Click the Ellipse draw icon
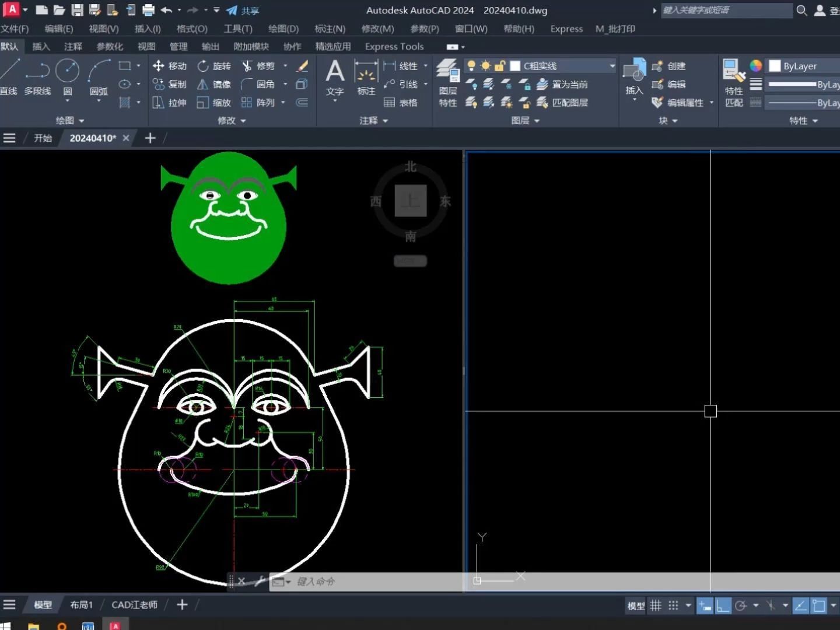Screen dimensions: 840x630 124,84
